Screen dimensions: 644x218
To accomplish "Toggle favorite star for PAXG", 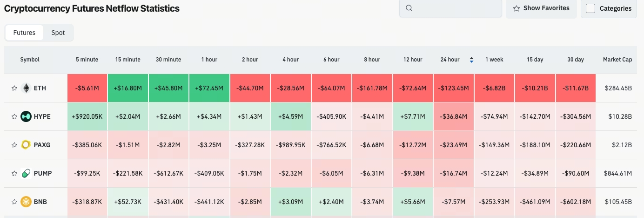I will click(x=14, y=145).
